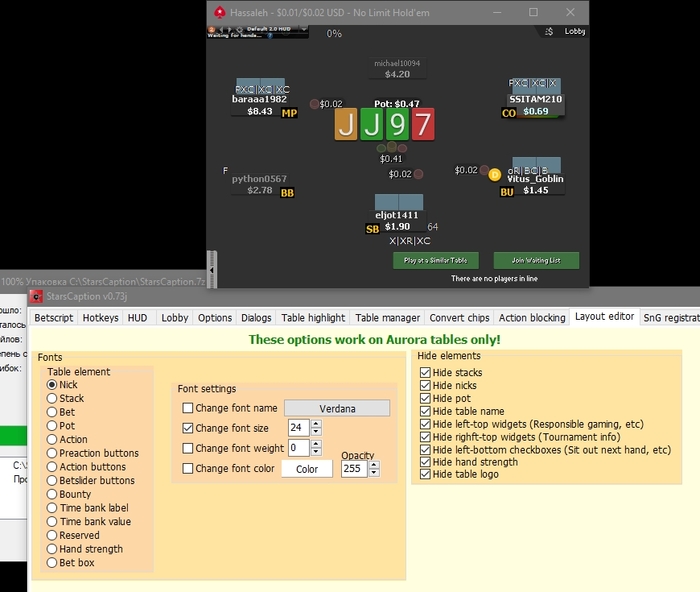This screenshot has width=700, height=592.
Task: Click the StarsCaption app icon in title bar
Action: tap(36, 296)
